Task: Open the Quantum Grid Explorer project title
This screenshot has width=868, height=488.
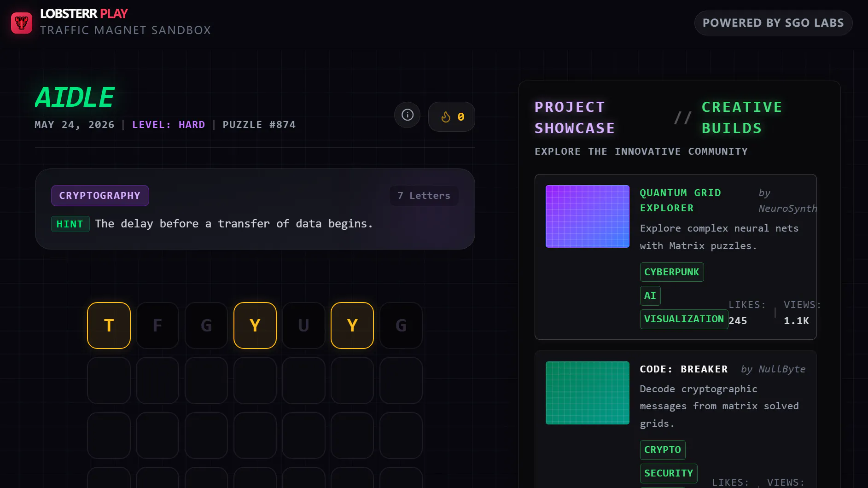Action: (x=681, y=200)
